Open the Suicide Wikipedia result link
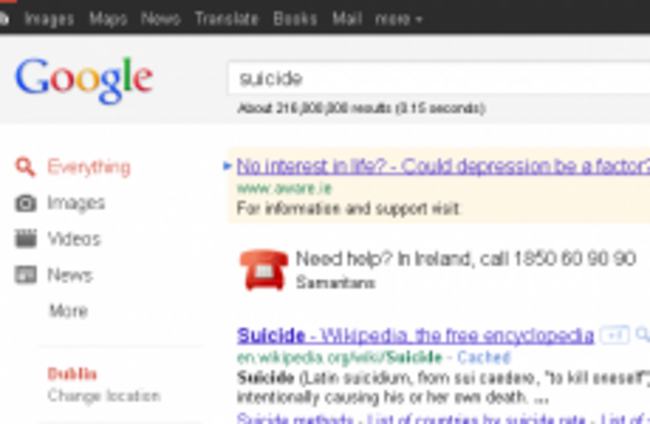 [415, 335]
